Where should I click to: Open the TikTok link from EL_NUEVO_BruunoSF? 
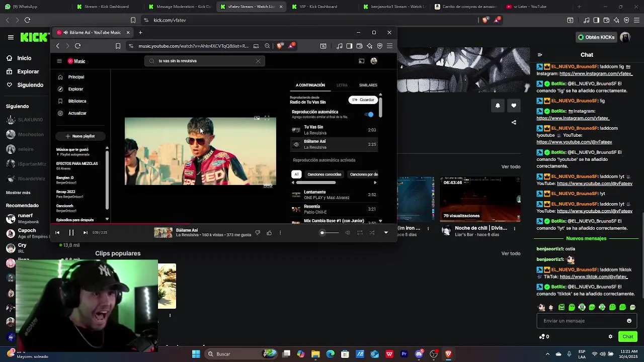coord(594,277)
